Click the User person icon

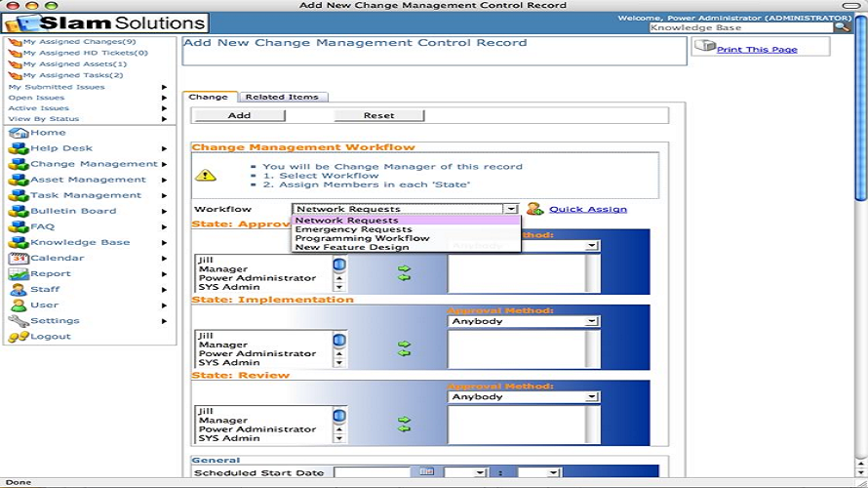coord(19,305)
